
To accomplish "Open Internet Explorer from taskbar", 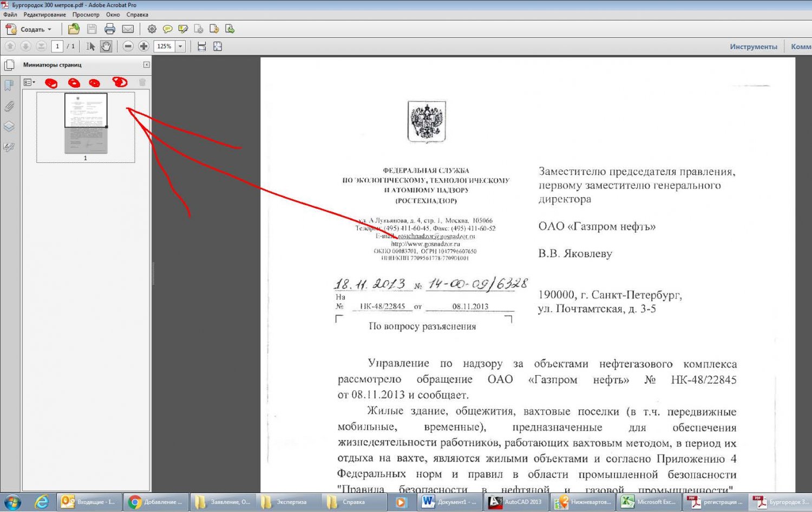I will pos(42,502).
